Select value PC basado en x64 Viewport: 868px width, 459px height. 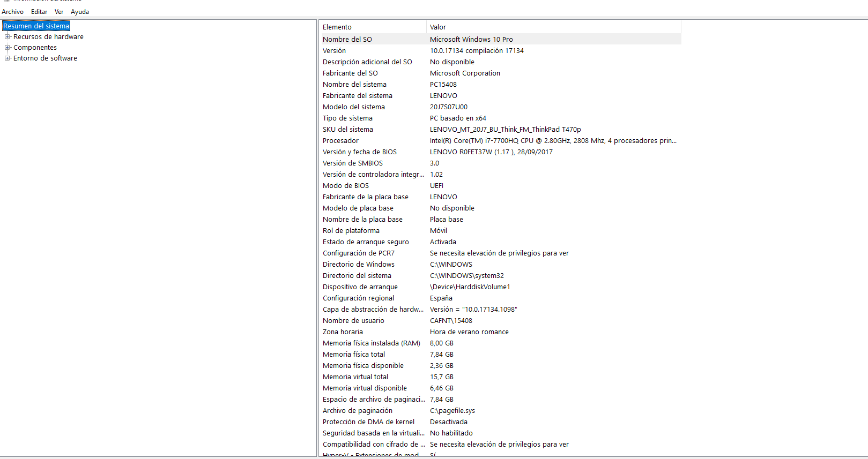[x=458, y=118]
